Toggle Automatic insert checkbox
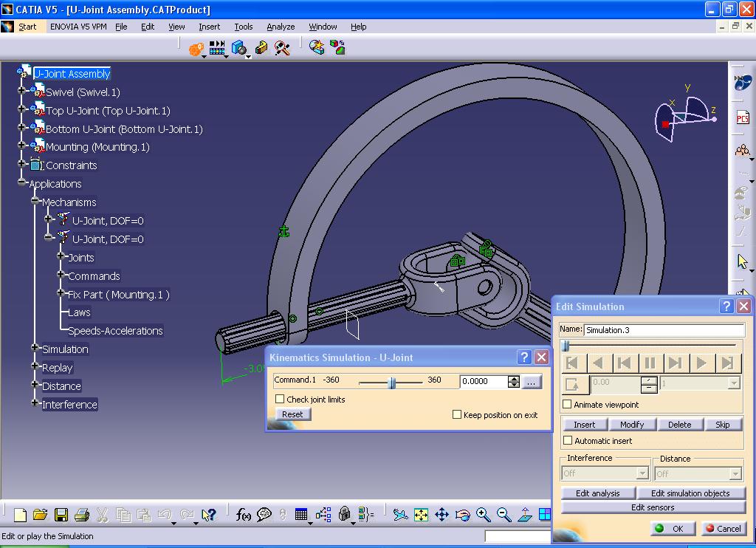 (568, 440)
